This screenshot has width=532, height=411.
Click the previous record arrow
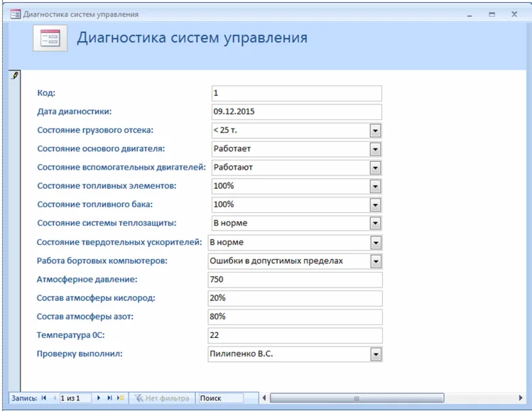click(x=54, y=398)
